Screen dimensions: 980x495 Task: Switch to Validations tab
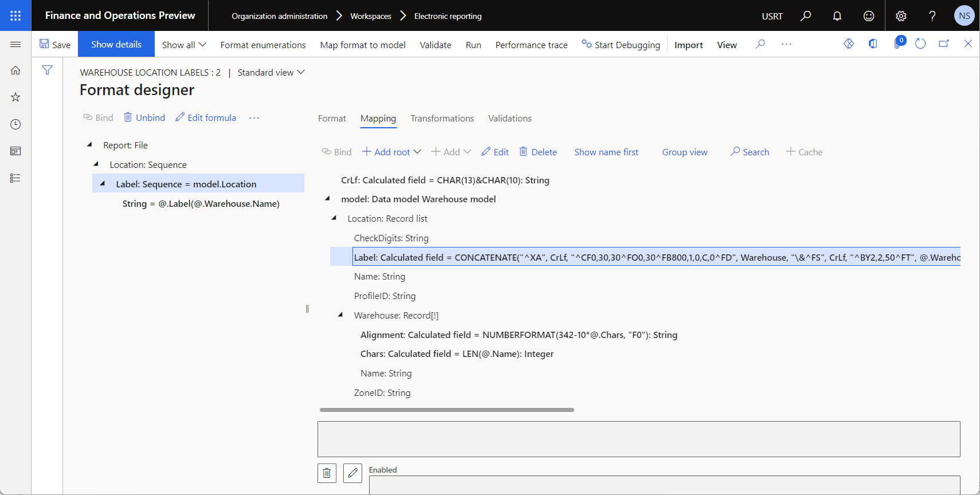(509, 118)
